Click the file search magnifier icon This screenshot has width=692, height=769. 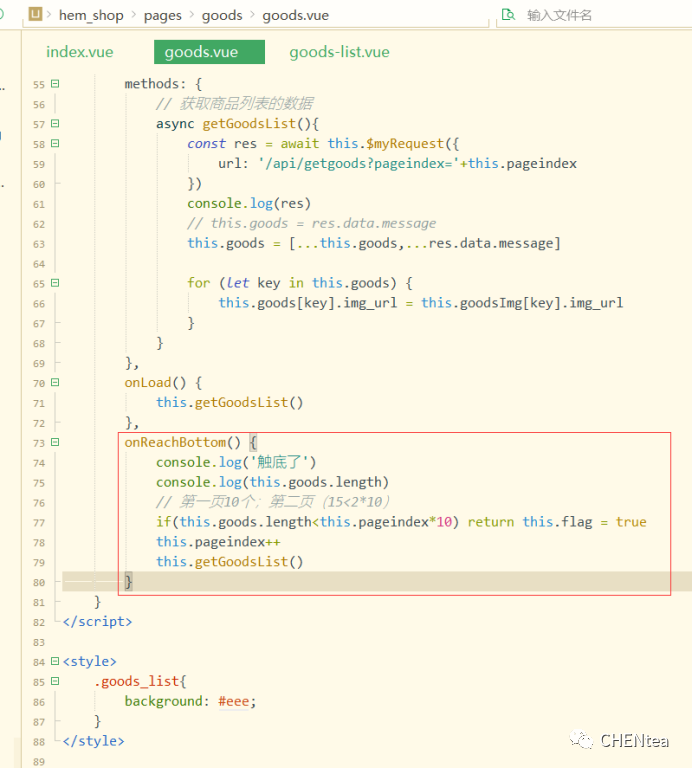coord(509,15)
